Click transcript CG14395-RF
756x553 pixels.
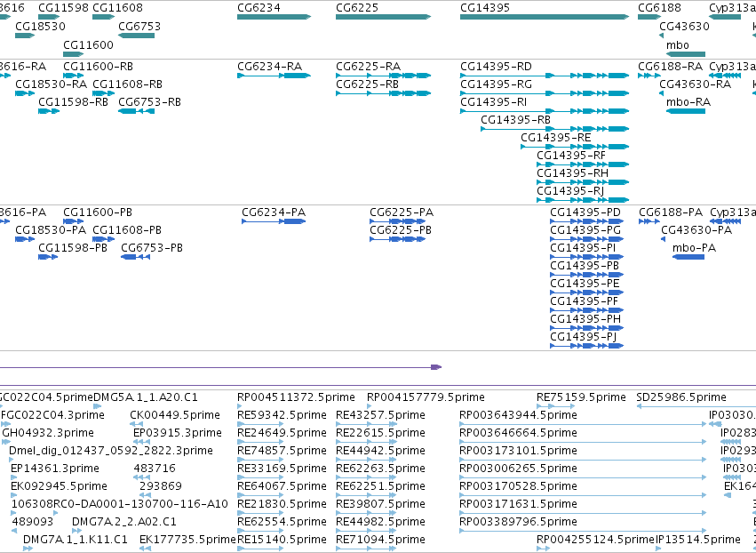point(583,164)
